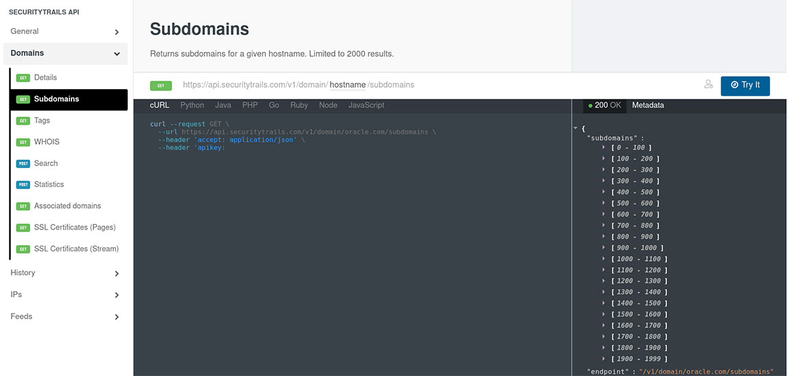This screenshot has height=376, width=789.
Task: Click the accept: application/json header line
Action: click(x=231, y=140)
